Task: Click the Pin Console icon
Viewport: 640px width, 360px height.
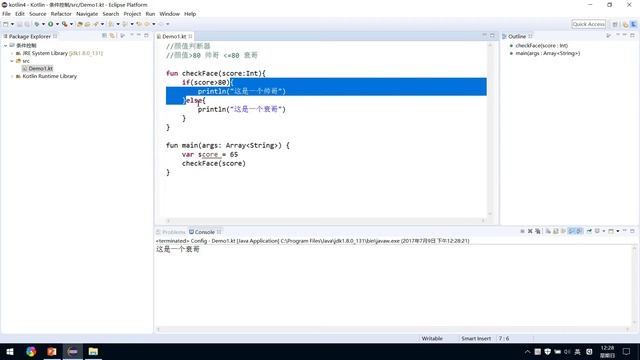Action: point(589,231)
